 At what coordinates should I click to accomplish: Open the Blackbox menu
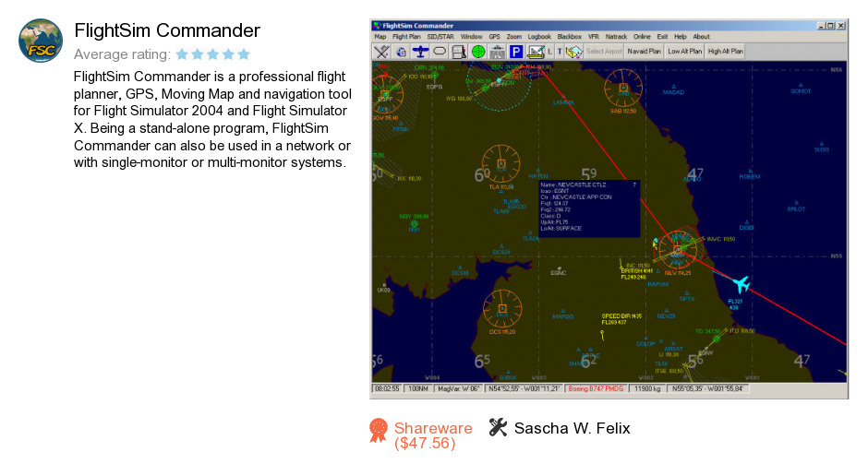coord(569,37)
